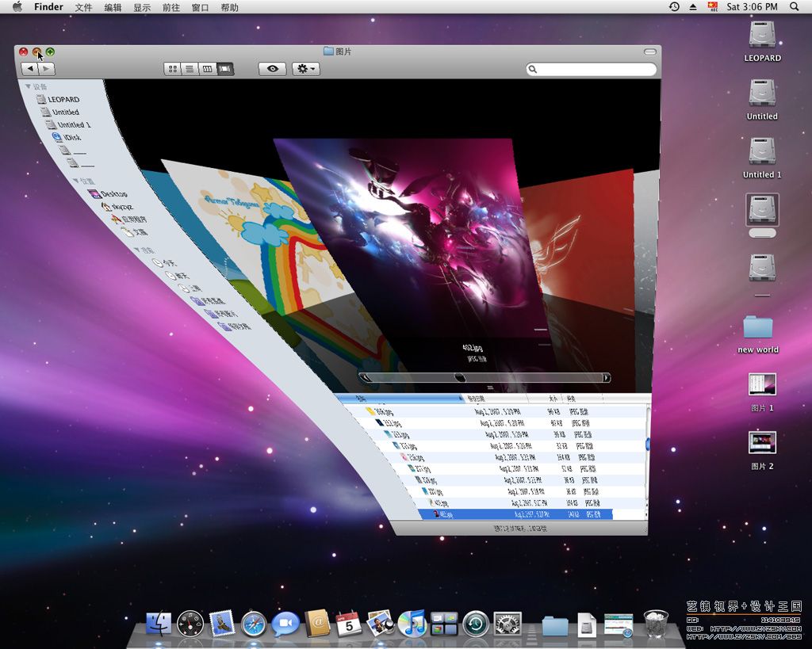The image size is (812, 649).
Task: Open the 编辑 menu
Action: click(113, 7)
